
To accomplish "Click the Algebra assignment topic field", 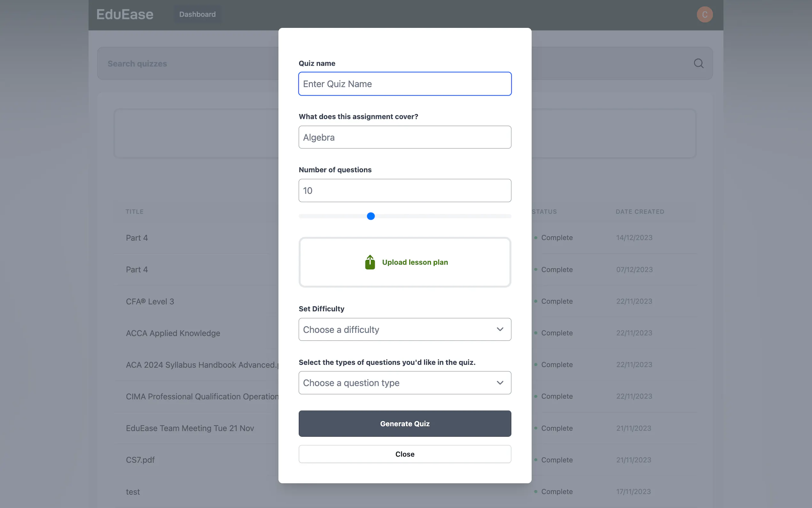I will point(405,137).
